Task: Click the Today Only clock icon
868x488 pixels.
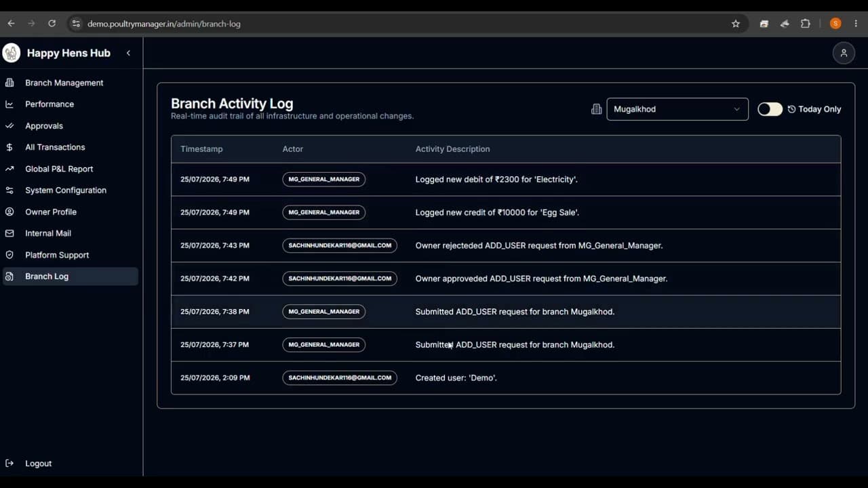Action: tap(791, 109)
